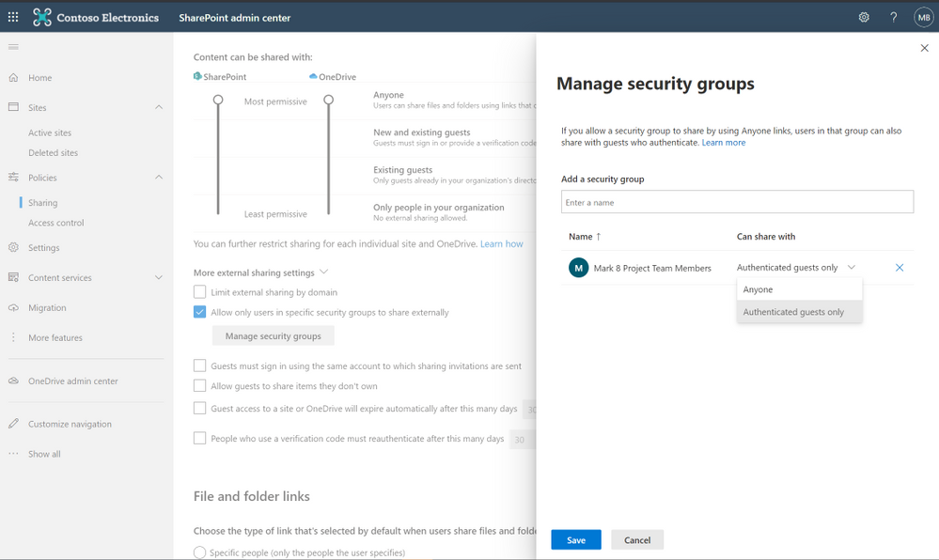The width and height of the screenshot is (939, 560).
Task: Click the Show all ellipsis icon
Action: coord(13,454)
